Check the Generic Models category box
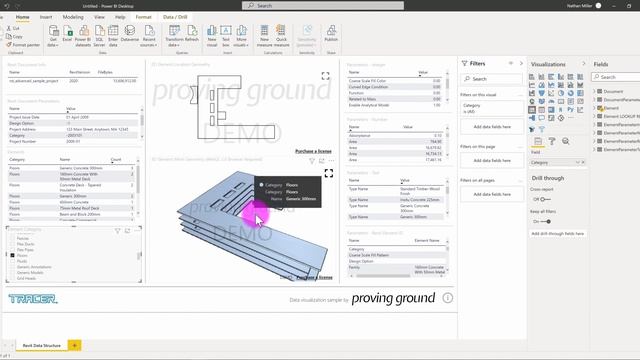Viewport: 640px width, 360px height. (x=12, y=272)
